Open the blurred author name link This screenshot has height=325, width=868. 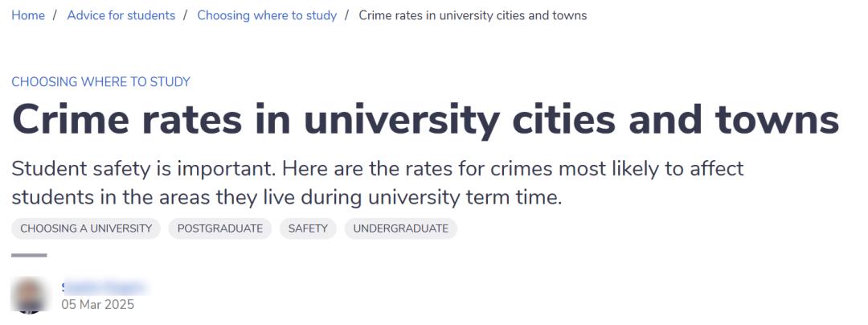click(104, 287)
